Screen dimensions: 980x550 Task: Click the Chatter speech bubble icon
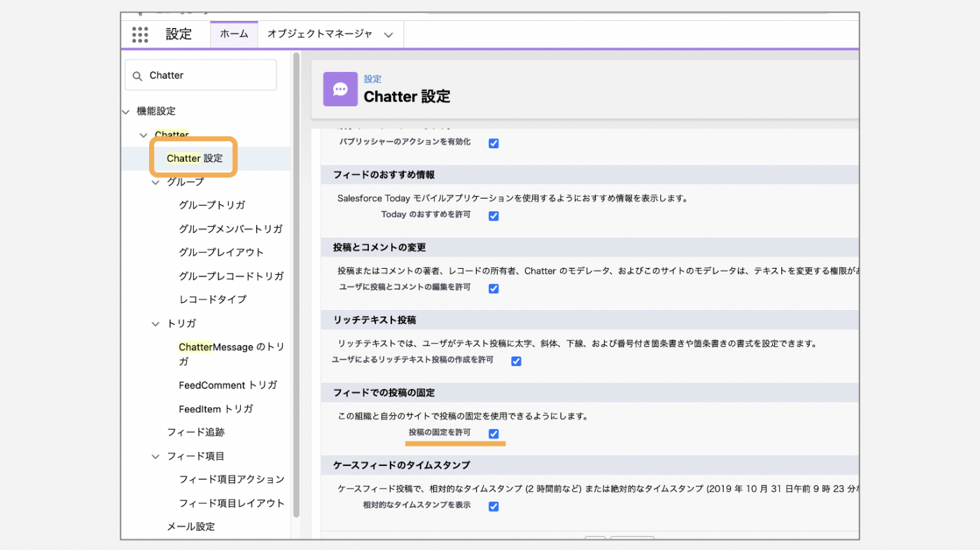pos(340,89)
